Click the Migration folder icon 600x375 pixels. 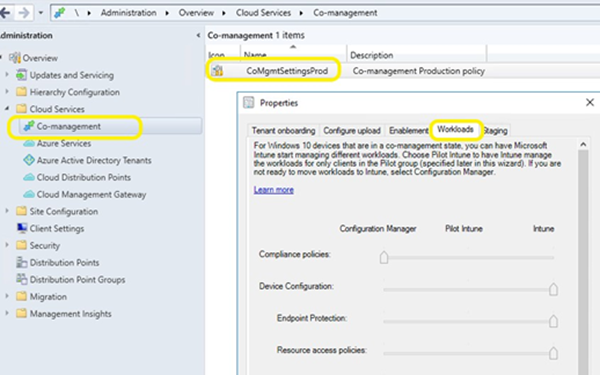[21, 297]
